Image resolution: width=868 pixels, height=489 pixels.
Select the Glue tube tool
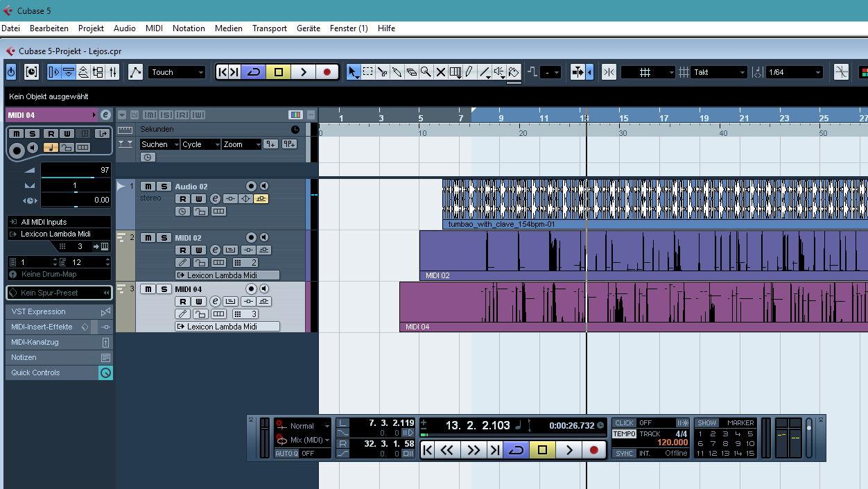pyautogui.click(x=397, y=72)
